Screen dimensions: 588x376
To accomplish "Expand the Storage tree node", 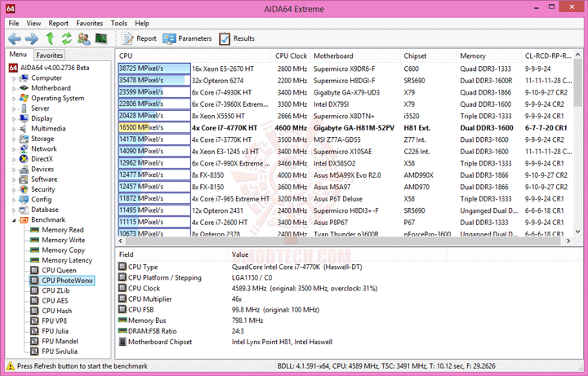I will click(14, 139).
